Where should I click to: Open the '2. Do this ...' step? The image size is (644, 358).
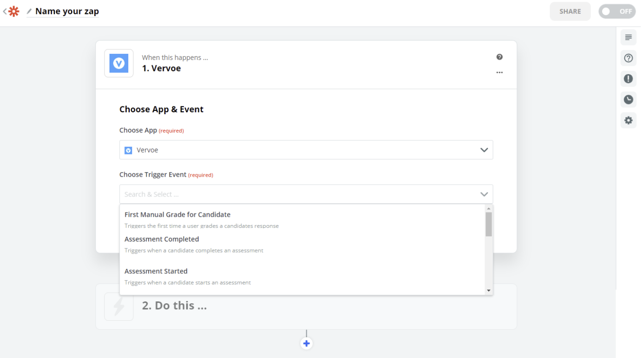306,306
